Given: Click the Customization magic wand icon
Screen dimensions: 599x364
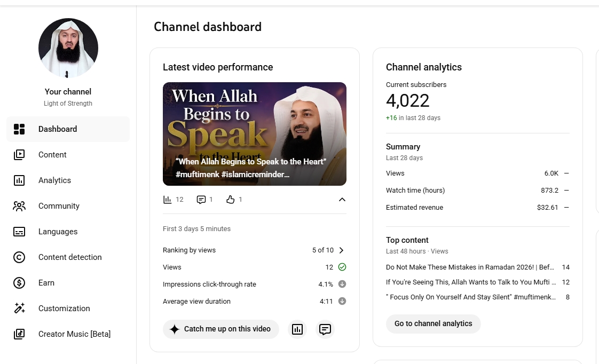Looking at the screenshot, I should tap(19, 308).
